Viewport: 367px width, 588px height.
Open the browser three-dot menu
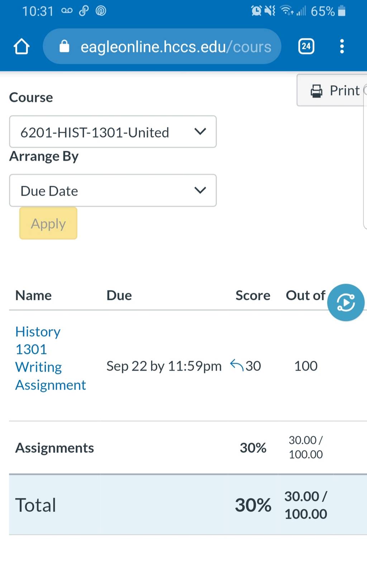pos(342,46)
